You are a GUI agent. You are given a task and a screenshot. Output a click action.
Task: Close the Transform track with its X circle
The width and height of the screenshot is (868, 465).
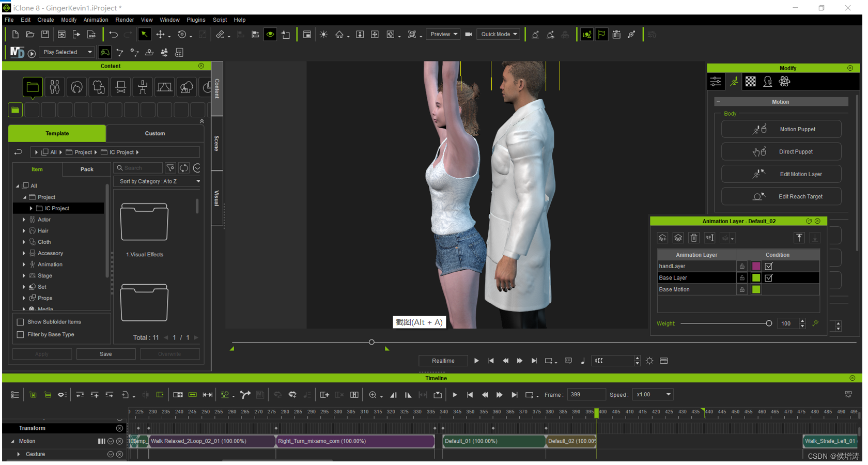(x=119, y=428)
